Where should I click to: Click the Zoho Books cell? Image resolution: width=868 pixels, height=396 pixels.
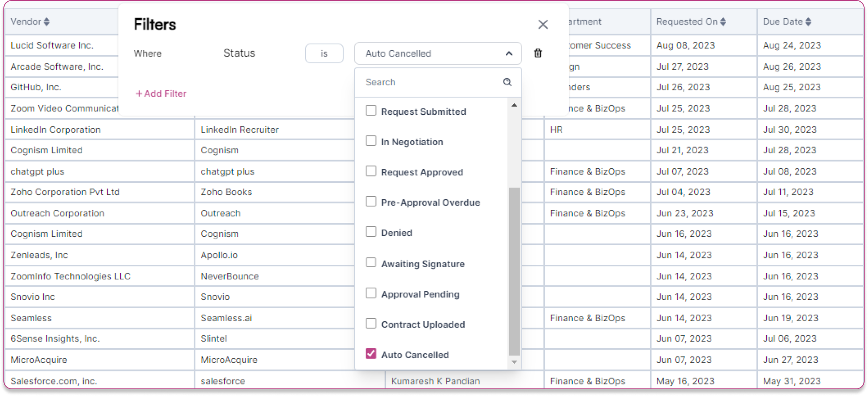tap(226, 192)
